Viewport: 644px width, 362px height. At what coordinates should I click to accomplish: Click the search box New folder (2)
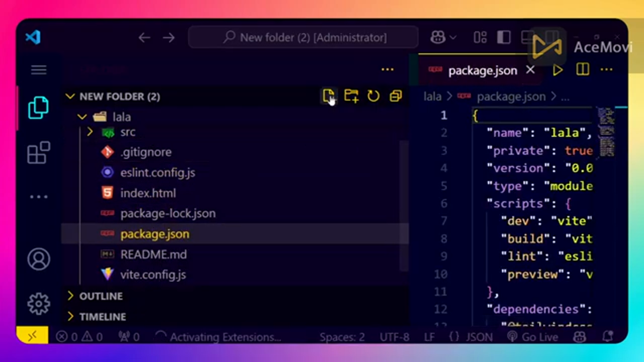pos(303,38)
